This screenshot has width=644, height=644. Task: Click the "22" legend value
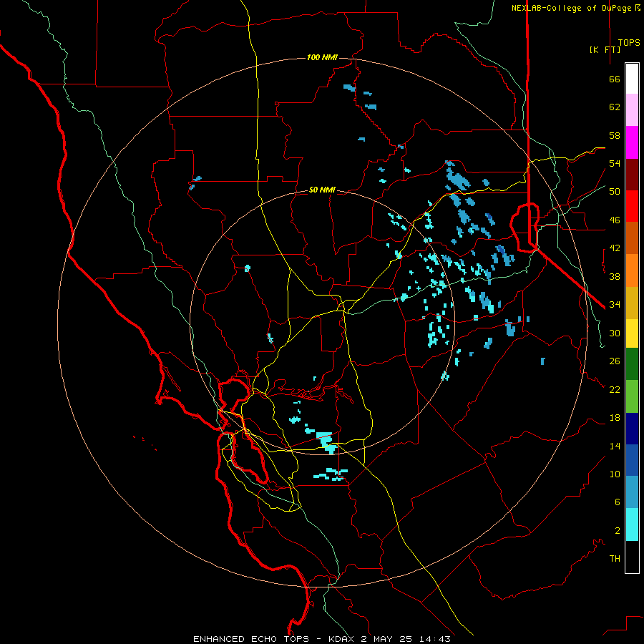(x=615, y=389)
